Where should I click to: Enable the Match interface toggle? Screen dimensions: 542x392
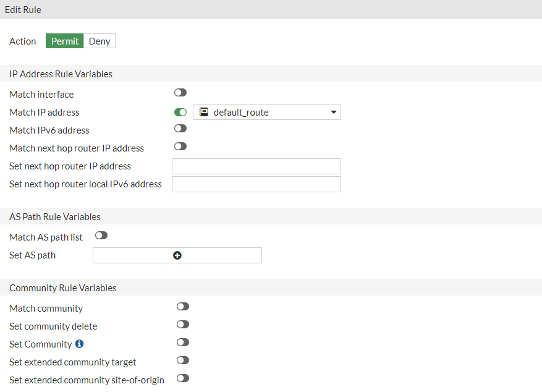pos(180,93)
